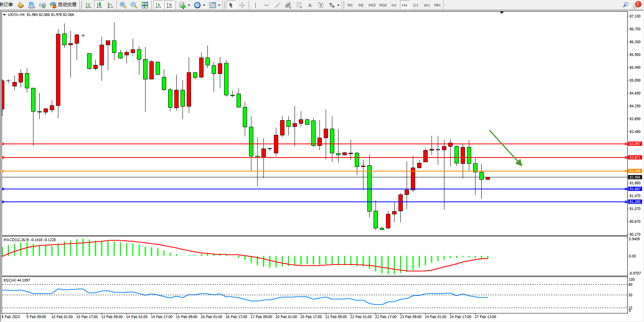Select the horizontal line drawing tool
This screenshot has width=644, height=322.
coord(266,5)
